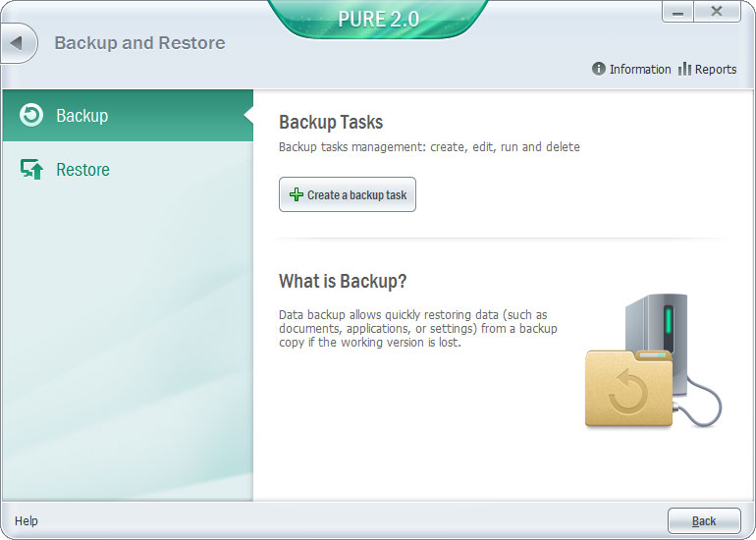Viewport: 756px width, 540px height.
Task: Click the green plus icon
Action: click(x=297, y=194)
